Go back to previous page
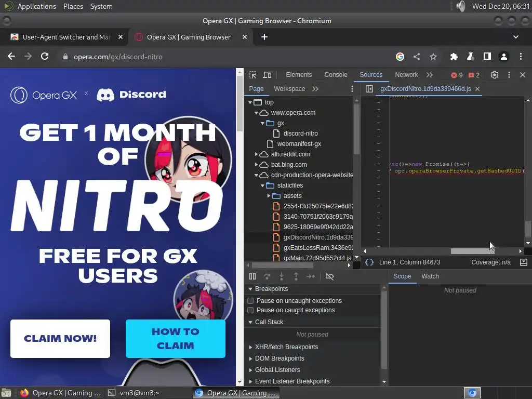Image resolution: width=532 pixels, height=399 pixels. pos(11,56)
